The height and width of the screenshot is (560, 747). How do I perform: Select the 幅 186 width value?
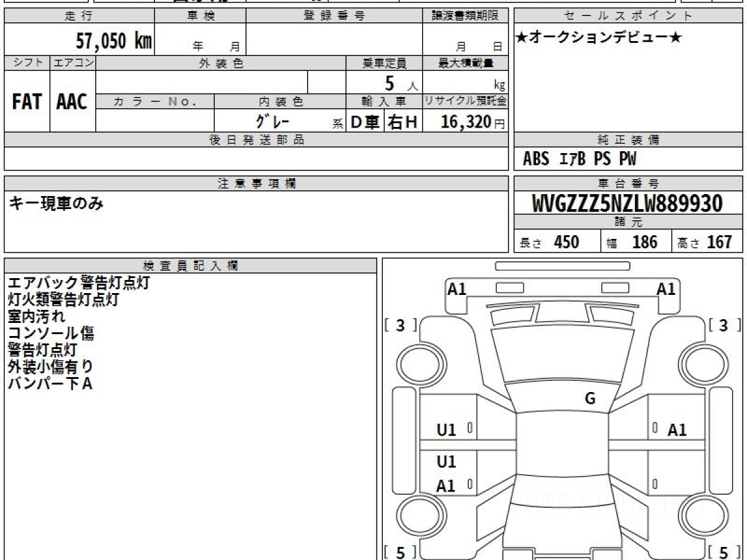[632, 242]
